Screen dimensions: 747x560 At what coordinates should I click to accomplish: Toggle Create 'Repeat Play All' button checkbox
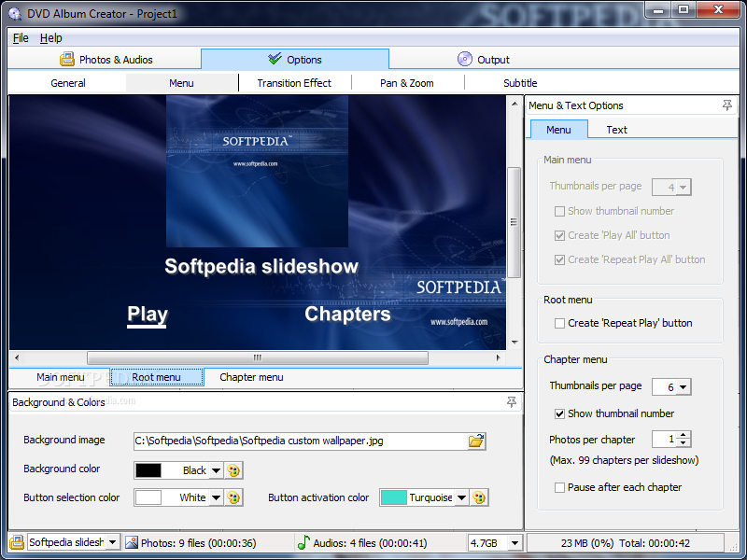(559, 259)
